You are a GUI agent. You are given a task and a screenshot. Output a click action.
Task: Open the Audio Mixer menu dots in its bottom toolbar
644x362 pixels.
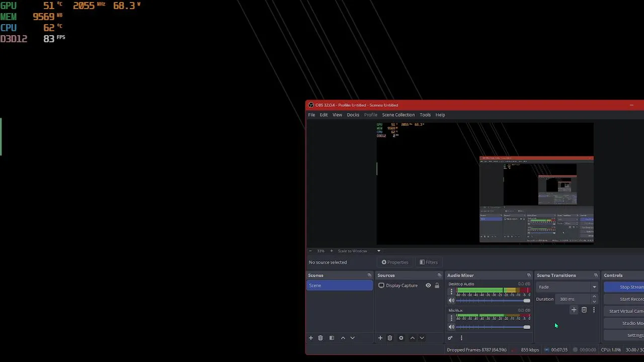461,338
